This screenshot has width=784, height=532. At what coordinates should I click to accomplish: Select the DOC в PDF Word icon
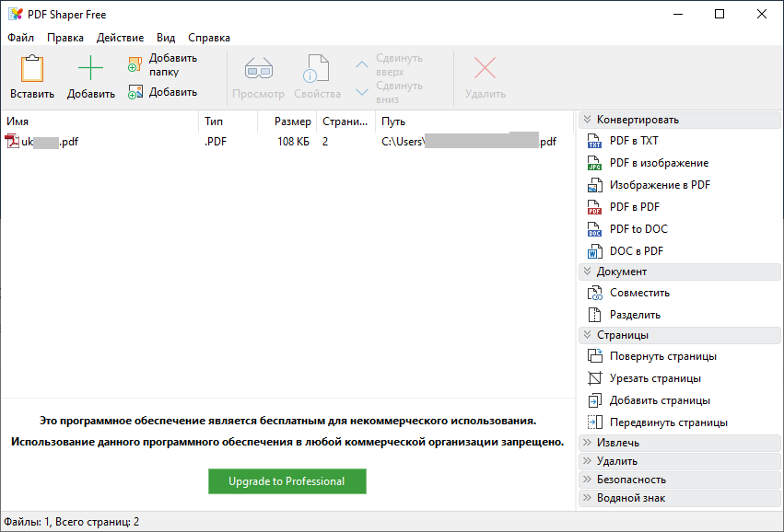(594, 250)
